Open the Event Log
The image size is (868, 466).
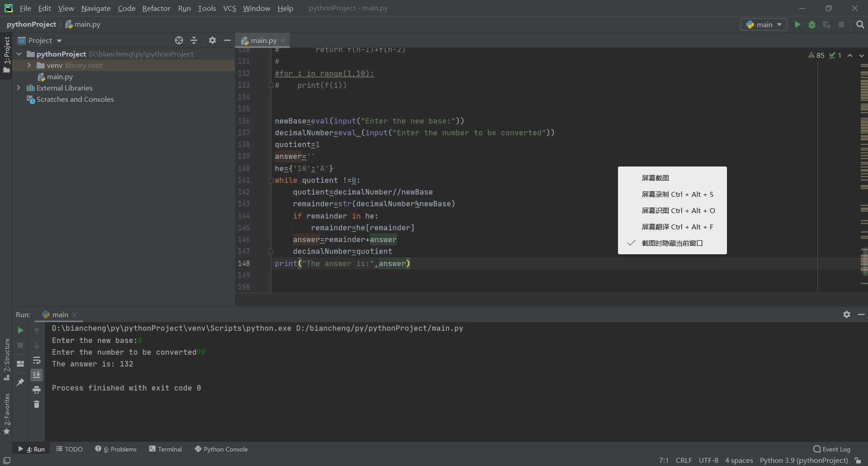tap(831, 449)
